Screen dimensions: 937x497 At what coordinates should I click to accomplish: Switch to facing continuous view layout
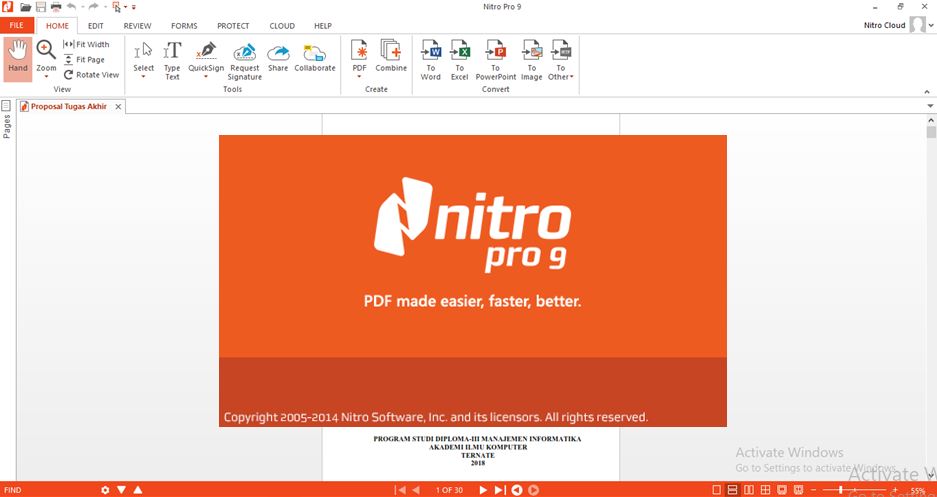pyautogui.click(x=765, y=490)
